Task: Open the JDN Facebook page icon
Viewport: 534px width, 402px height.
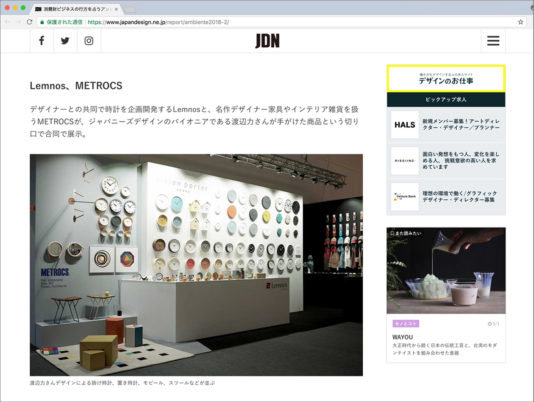Action: (x=42, y=41)
